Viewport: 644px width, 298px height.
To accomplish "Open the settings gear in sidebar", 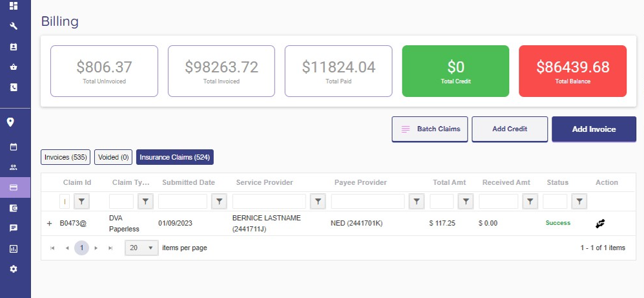I will [x=13, y=269].
